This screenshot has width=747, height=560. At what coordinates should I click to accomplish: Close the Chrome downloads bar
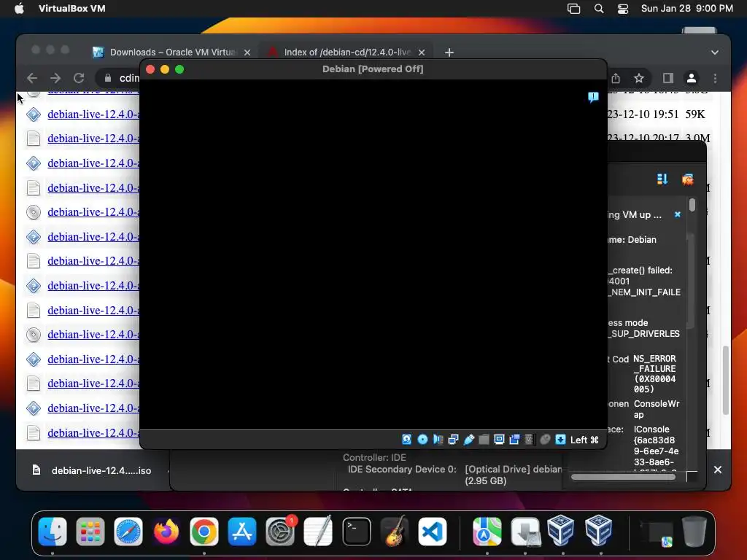[x=718, y=470]
